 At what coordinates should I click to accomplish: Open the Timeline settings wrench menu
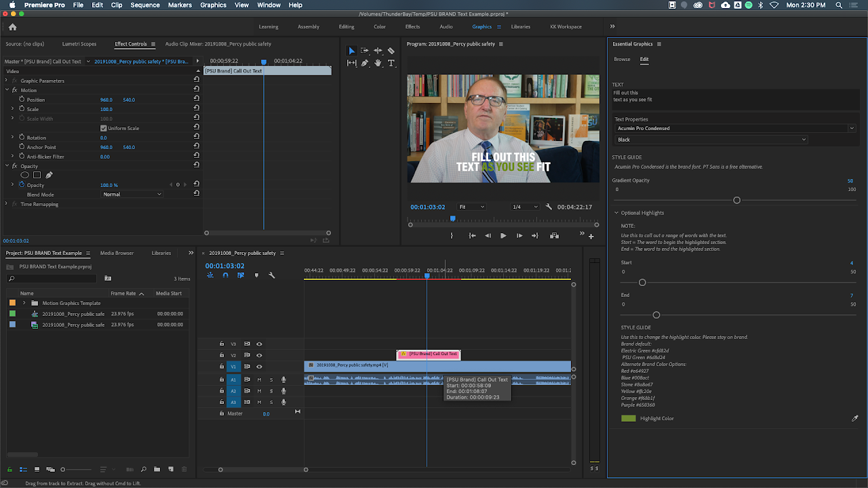pyautogui.click(x=271, y=275)
